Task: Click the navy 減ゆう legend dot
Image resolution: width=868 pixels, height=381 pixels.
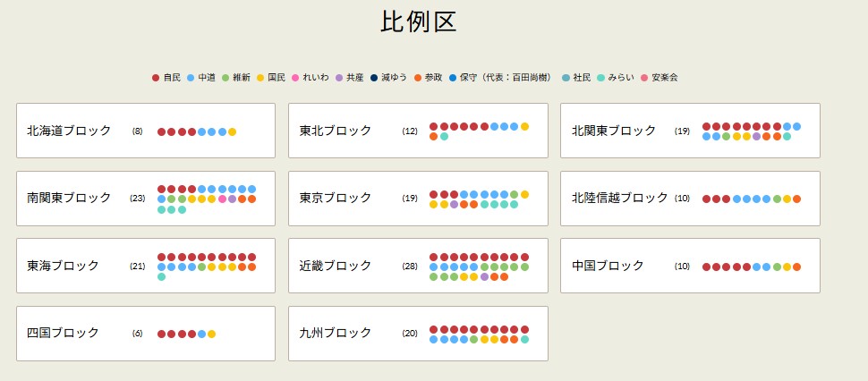Action: point(374,78)
